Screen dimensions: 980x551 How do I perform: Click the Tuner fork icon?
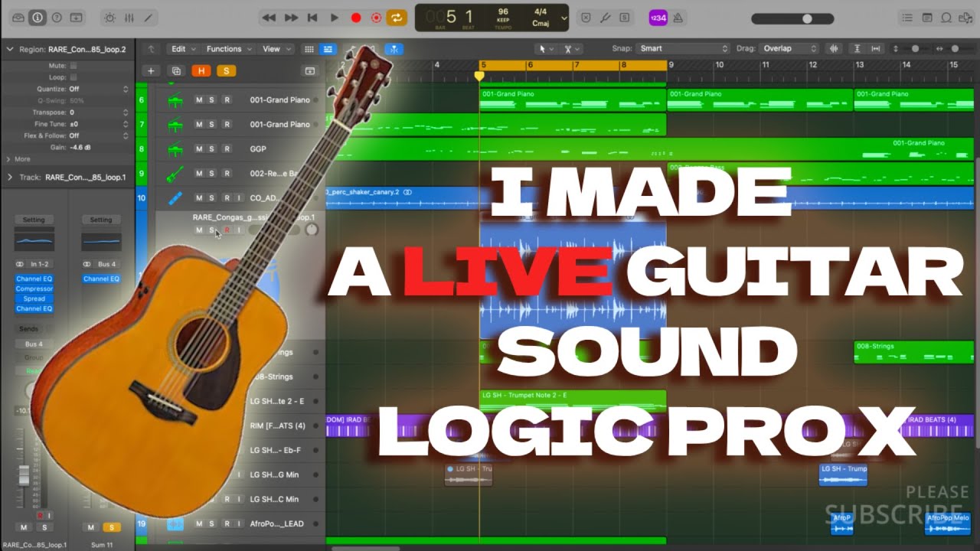pyautogui.click(x=606, y=17)
